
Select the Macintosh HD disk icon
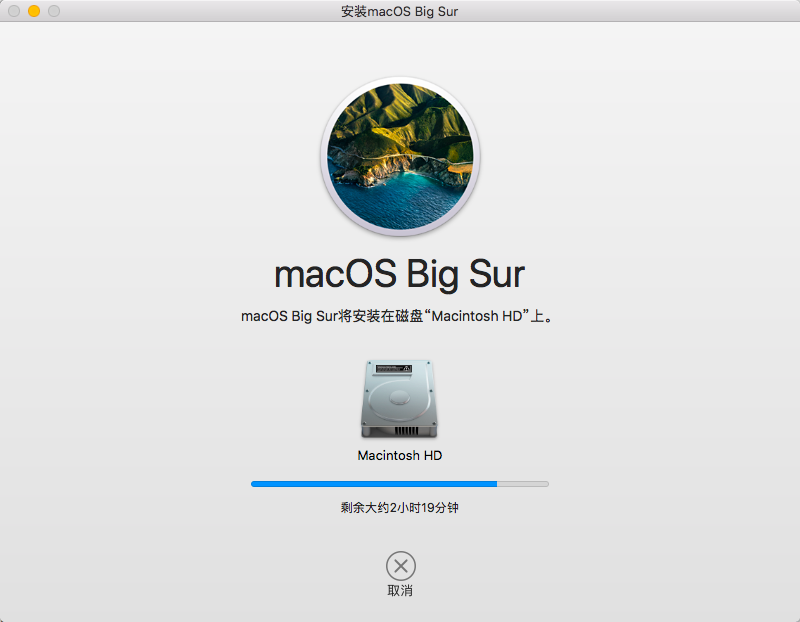(x=399, y=399)
